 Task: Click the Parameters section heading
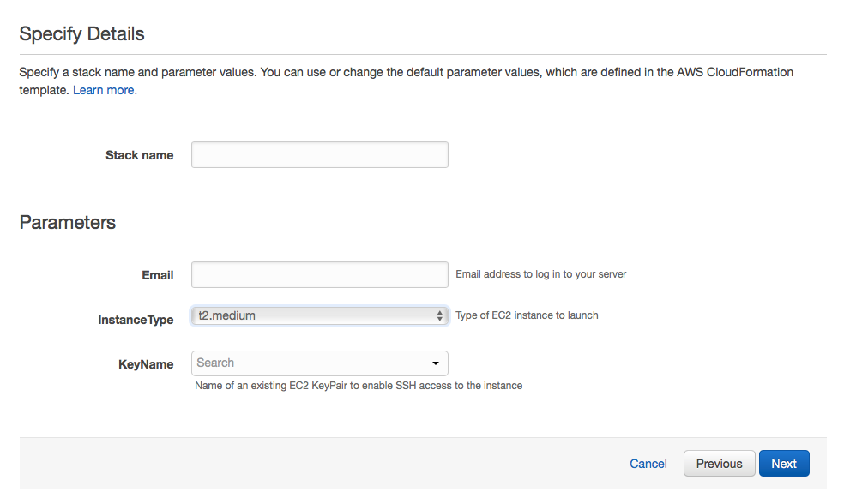68,222
